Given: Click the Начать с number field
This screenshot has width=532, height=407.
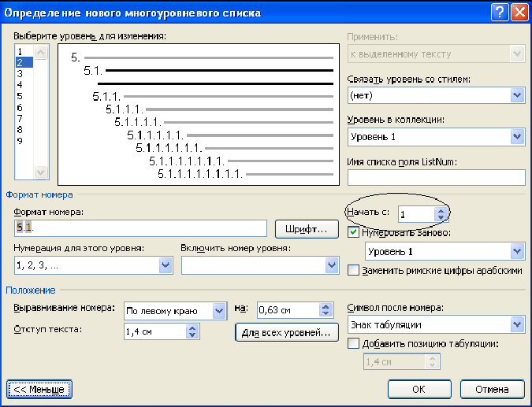Looking at the screenshot, I should pos(417,214).
